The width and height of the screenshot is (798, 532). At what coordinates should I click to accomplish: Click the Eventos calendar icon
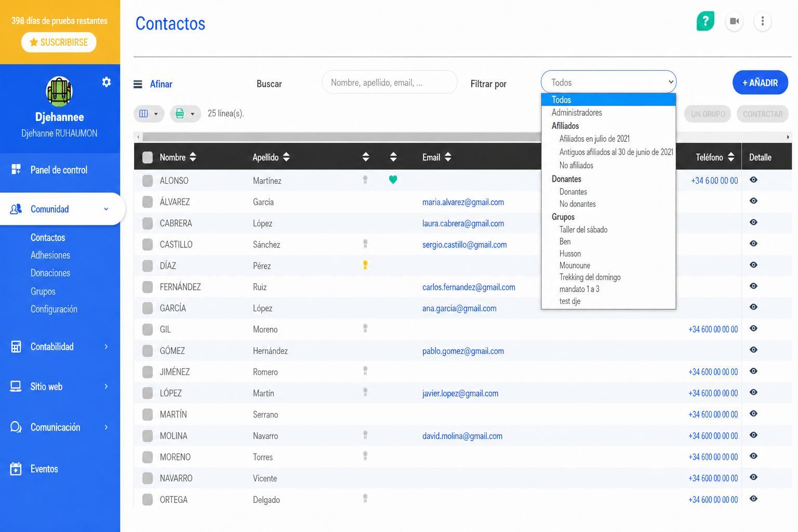click(x=16, y=469)
